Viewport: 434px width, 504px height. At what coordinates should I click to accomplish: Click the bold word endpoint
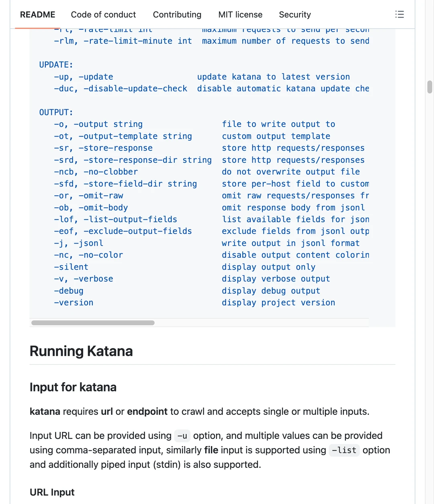147,412
